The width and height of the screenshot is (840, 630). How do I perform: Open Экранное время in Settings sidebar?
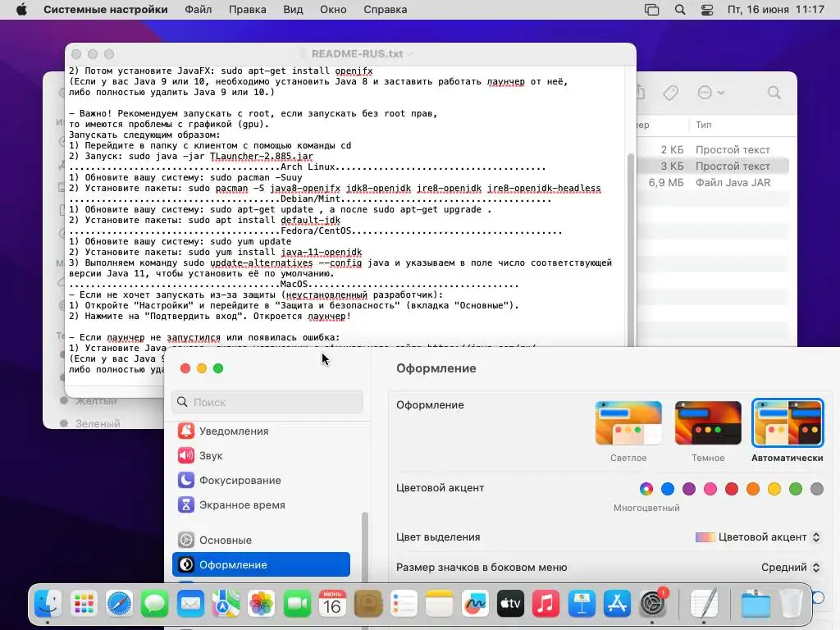[x=262, y=504]
